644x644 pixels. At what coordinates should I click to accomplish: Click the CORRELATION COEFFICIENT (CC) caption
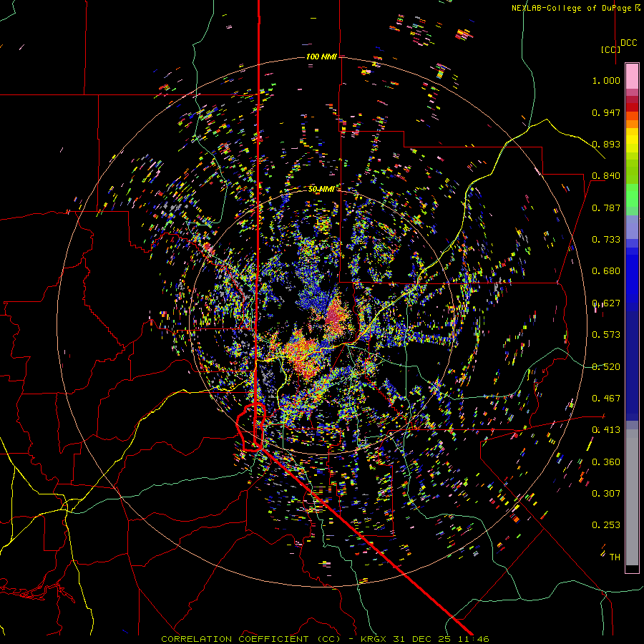coord(250,639)
